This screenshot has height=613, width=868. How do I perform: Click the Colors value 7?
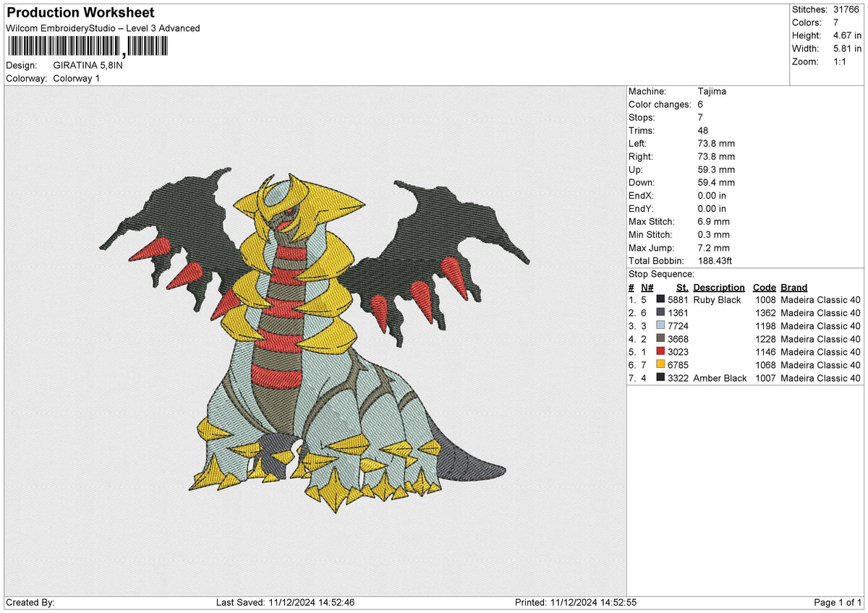pyautogui.click(x=836, y=22)
